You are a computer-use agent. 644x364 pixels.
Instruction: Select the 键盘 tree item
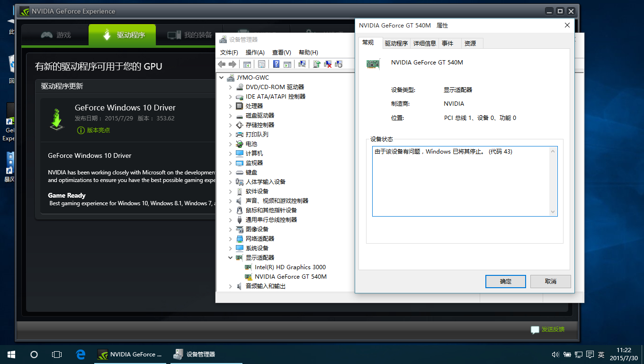(x=251, y=173)
